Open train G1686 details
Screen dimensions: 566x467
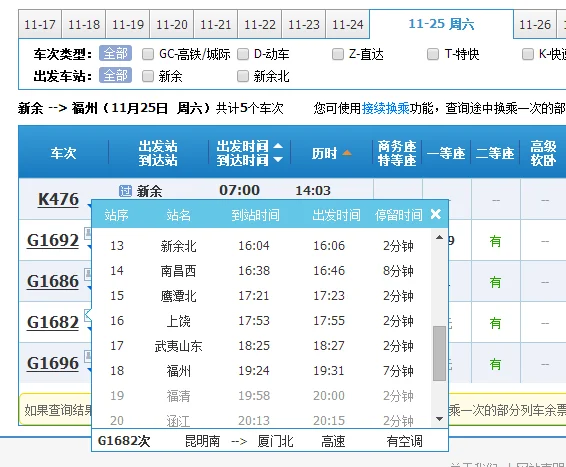pos(53,281)
